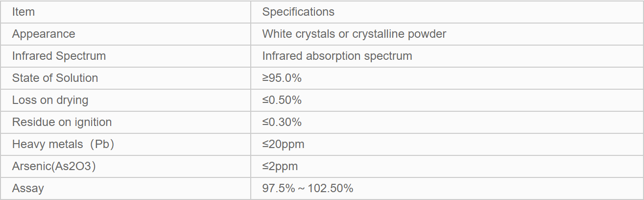Click the words 'crystalline powder'
This screenshot has height=200, width=644.
click(x=399, y=34)
